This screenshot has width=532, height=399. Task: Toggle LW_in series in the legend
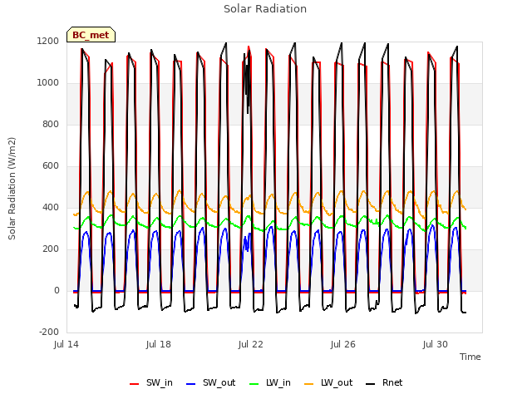[270, 383]
